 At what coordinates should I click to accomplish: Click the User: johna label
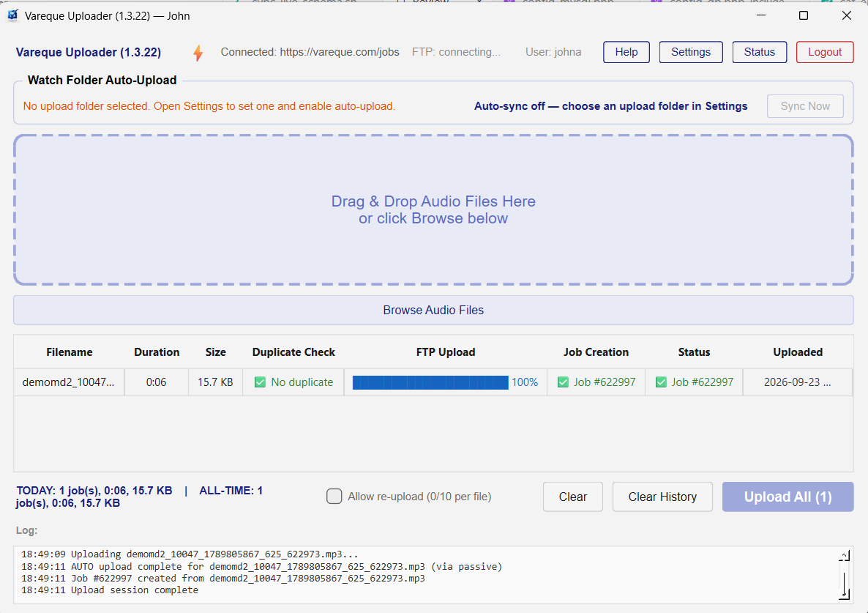tap(553, 52)
